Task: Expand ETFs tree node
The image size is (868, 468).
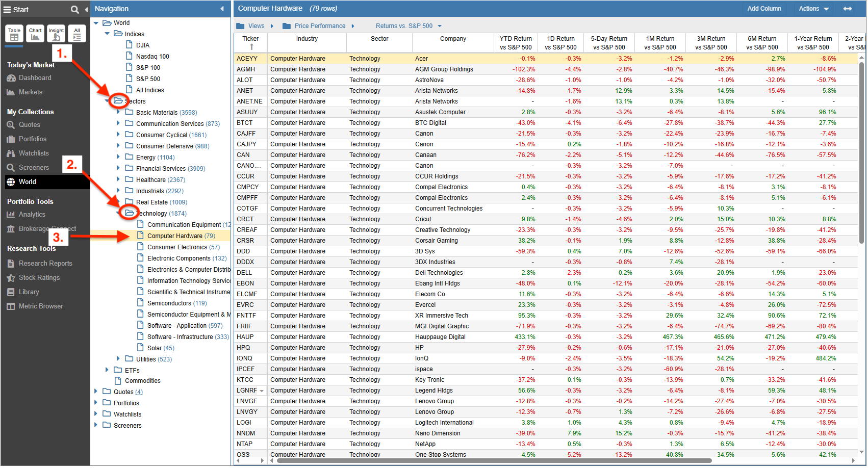Action: pyautogui.click(x=107, y=370)
